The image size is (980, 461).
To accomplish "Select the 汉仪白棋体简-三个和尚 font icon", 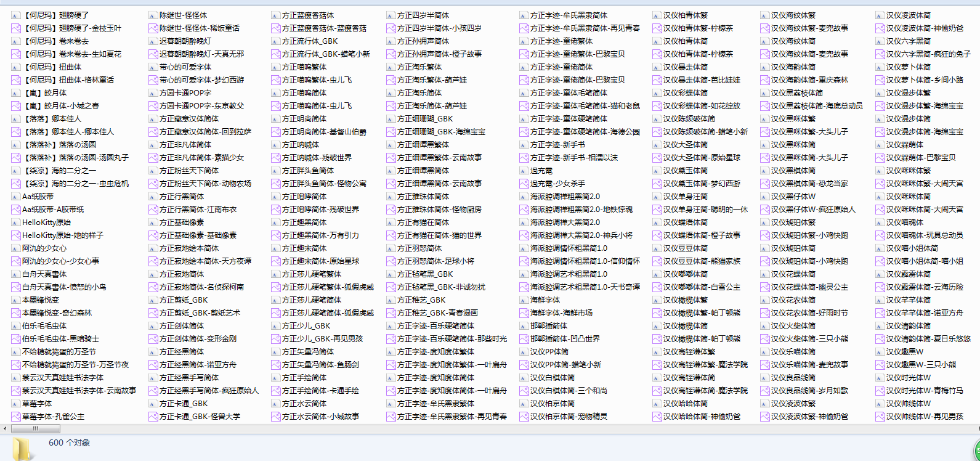I will tap(524, 391).
